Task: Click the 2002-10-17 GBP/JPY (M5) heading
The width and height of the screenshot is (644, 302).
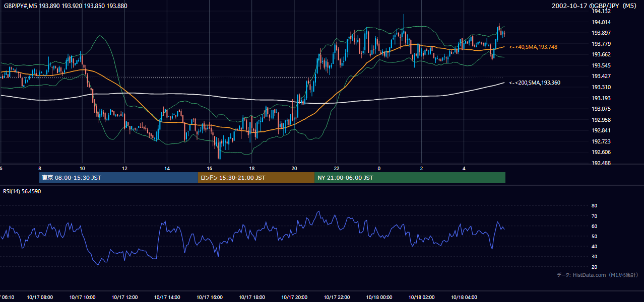Action: click(x=595, y=6)
